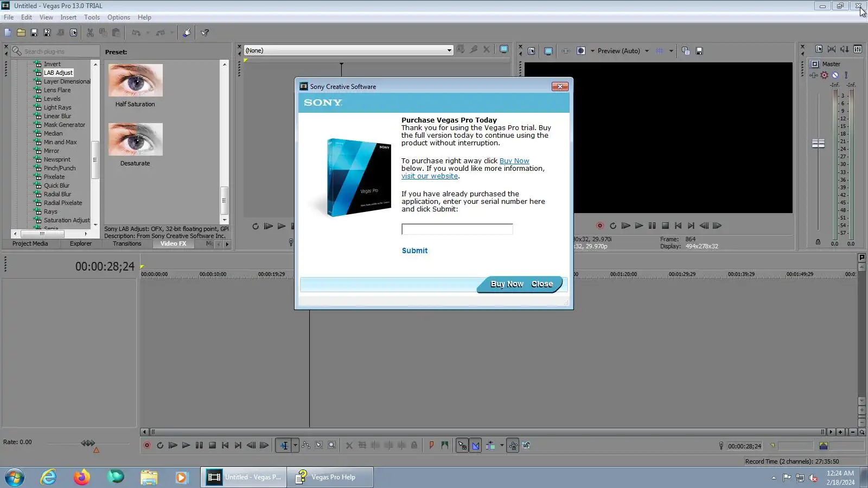Click the Interactive Tutorials icon

coord(187,33)
